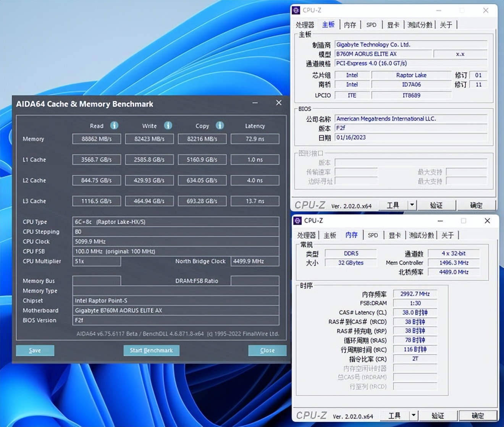
Task: Open the 测试分数 tab in top CPU-Z
Action: coord(419,24)
